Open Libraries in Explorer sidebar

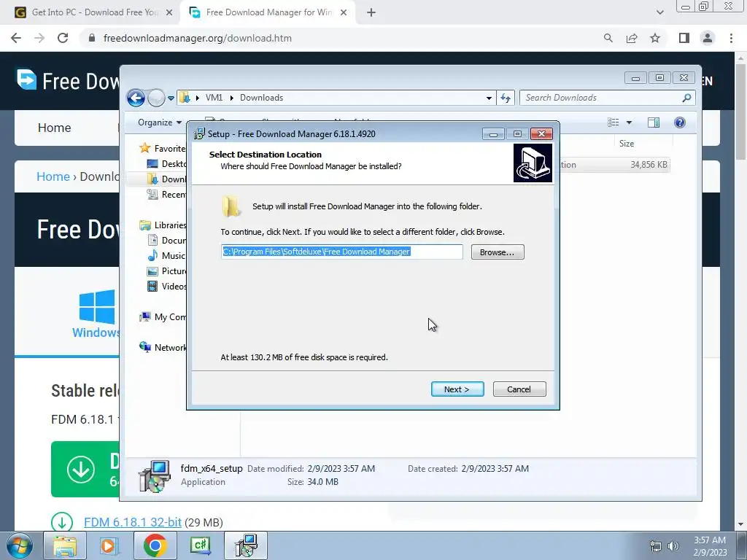163,225
